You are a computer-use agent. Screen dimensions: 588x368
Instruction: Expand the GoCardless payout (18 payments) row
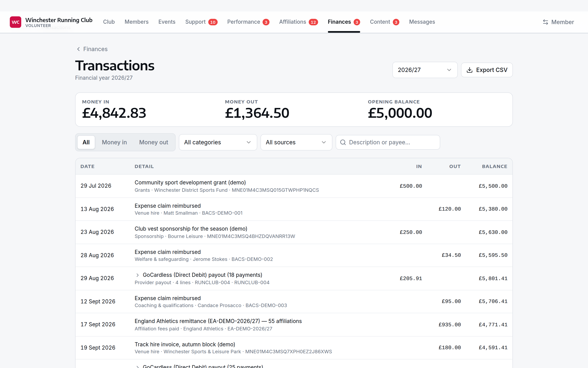click(138, 275)
